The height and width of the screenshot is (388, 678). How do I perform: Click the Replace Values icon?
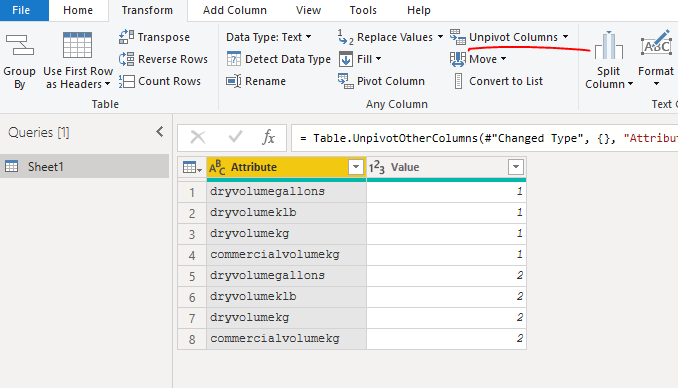345,37
